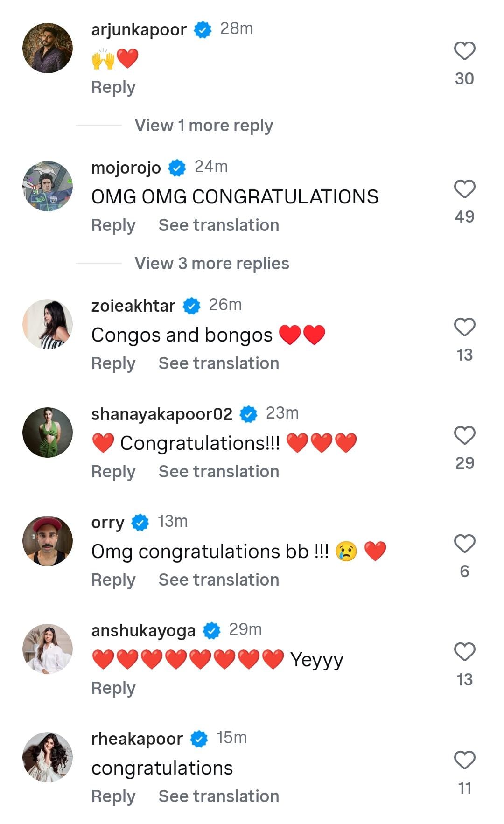Like mojorojo's OMG CONGRATULATIONS comment
Screen dimensions: 504x824
point(464,189)
